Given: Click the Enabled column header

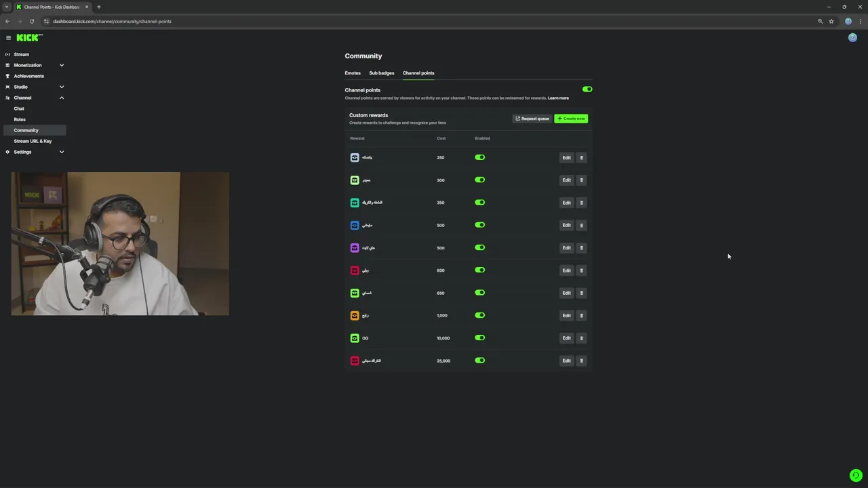Looking at the screenshot, I should click(x=482, y=138).
